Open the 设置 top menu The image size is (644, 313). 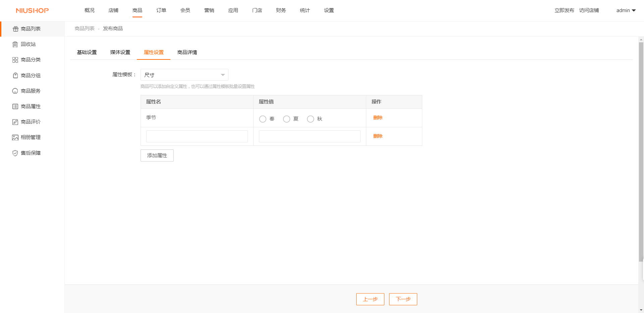coord(329,10)
